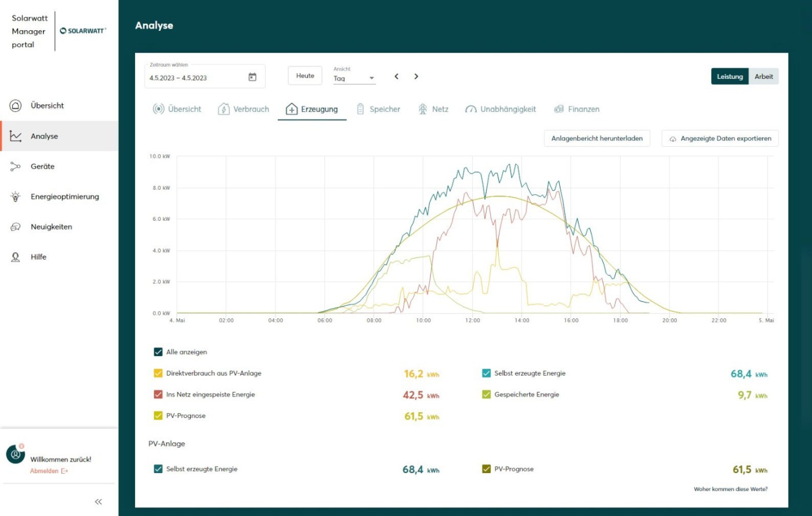Screen dimensions: 812x516
Task: Uncheck the Alle anzeigen checkbox
Action: tap(158, 352)
